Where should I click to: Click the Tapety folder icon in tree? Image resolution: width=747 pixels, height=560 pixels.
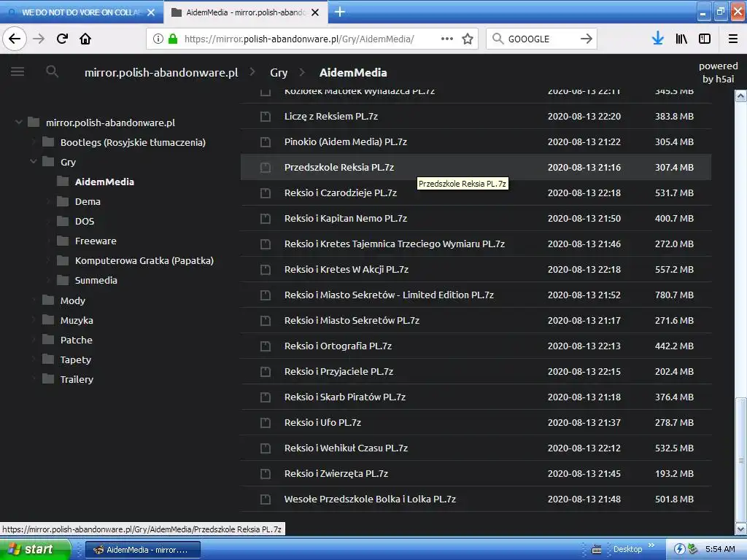(48, 359)
